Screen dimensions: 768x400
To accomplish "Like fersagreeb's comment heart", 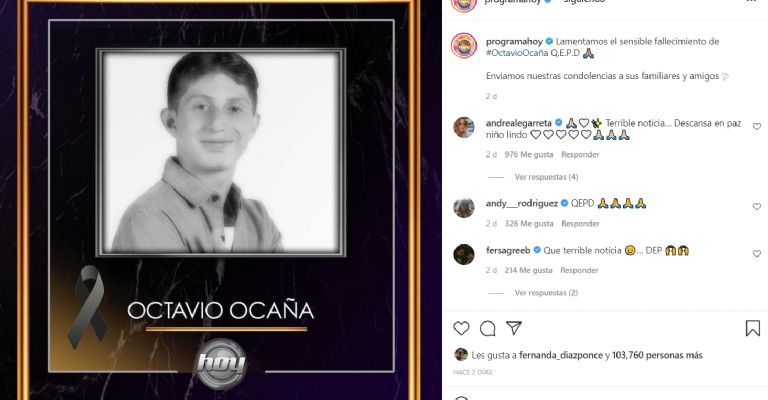I will [x=757, y=254].
